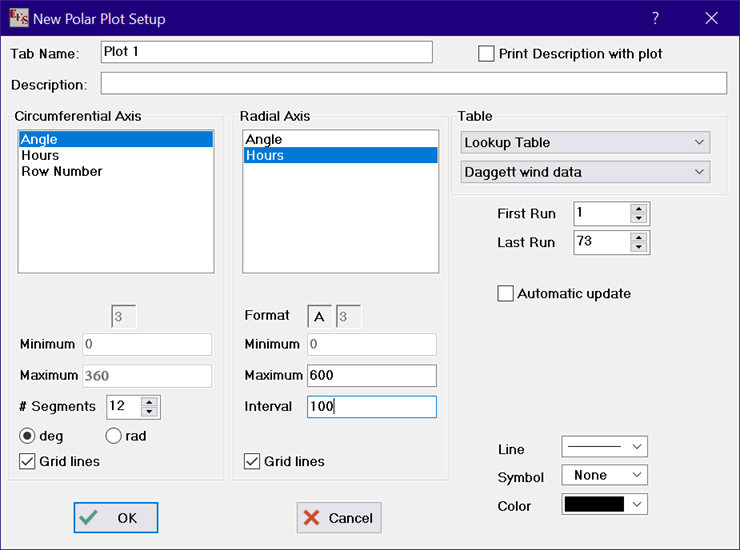Click the Cancel button
The image size is (740, 550).
tap(338, 518)
